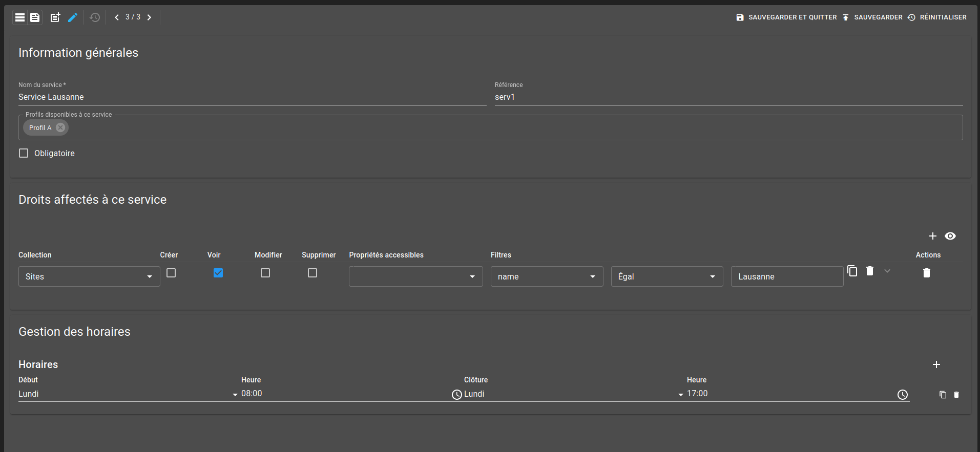This screenshot has width=980, height=452.
Task: Click the Profil A chip label
Action: click(x=40, y=127)
